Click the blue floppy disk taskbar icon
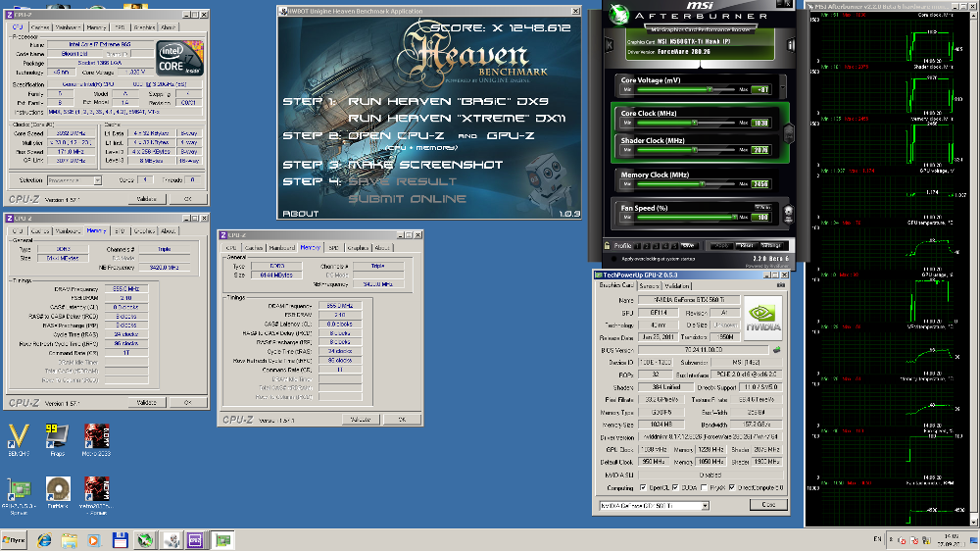This screenshot has height=551, width=980. click(120, 540)
